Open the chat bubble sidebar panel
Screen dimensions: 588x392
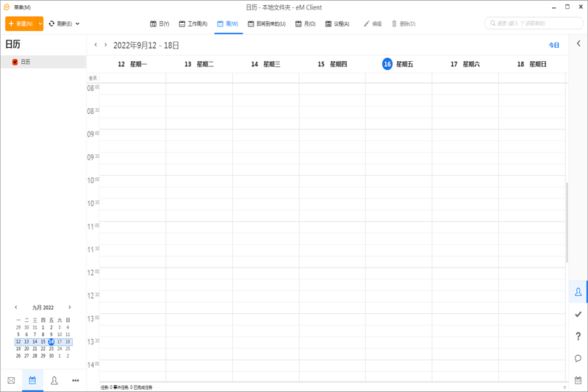point(578,358)
